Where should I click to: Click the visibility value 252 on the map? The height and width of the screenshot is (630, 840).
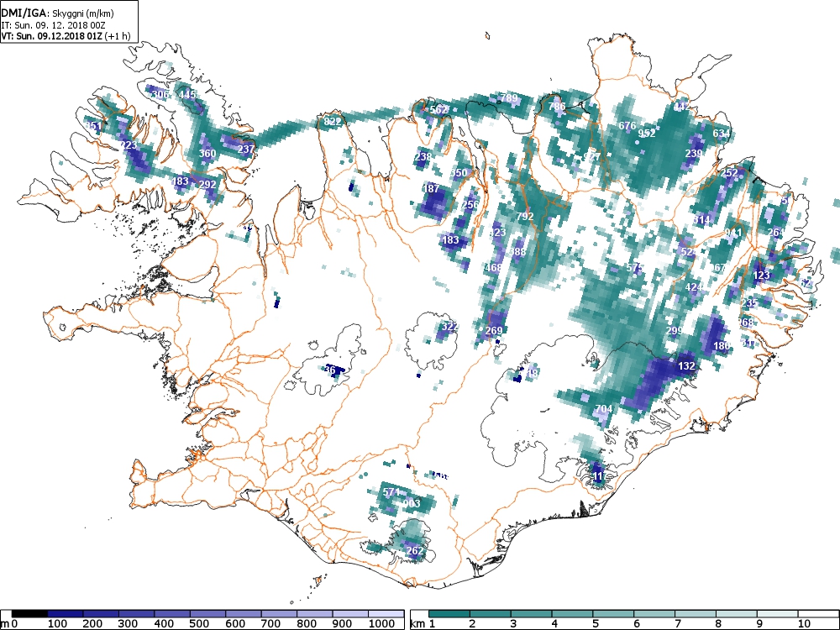[x=729, y=173]
